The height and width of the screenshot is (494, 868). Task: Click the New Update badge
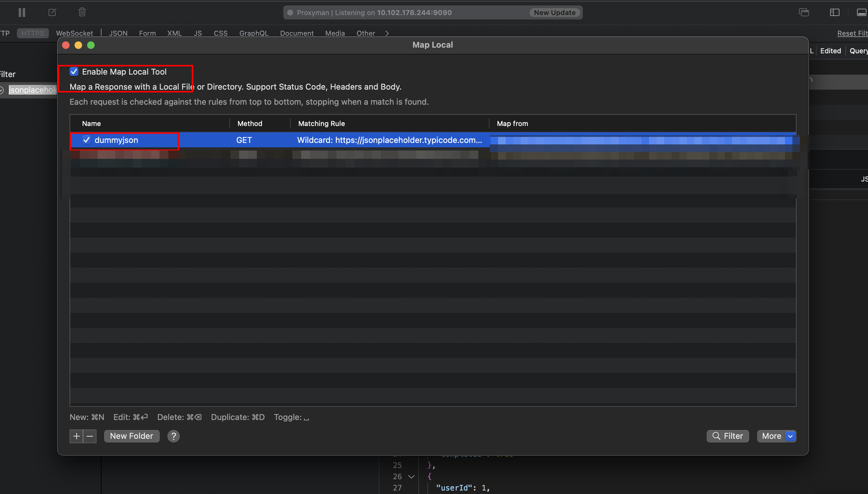click(554, 13)
